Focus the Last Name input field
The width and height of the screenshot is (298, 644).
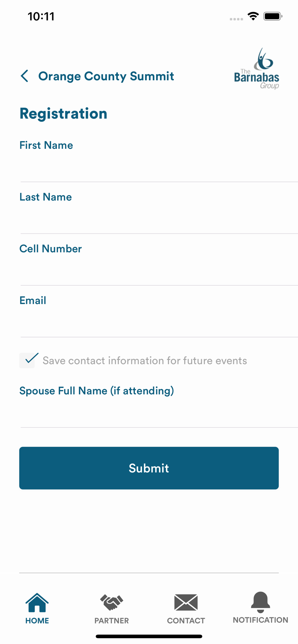159,219
